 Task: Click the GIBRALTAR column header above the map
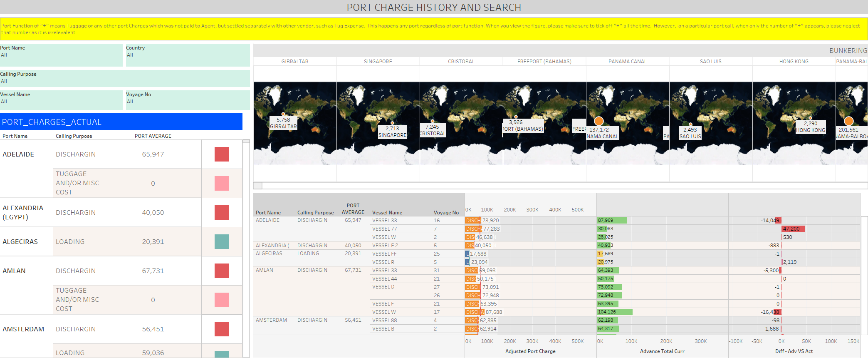[x=295, y=62]
